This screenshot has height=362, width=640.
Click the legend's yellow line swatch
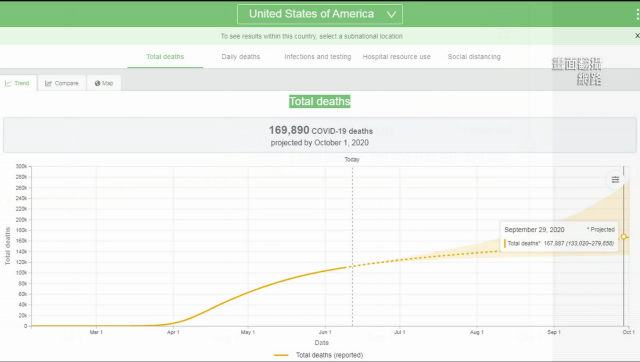[x=281, y=355]
